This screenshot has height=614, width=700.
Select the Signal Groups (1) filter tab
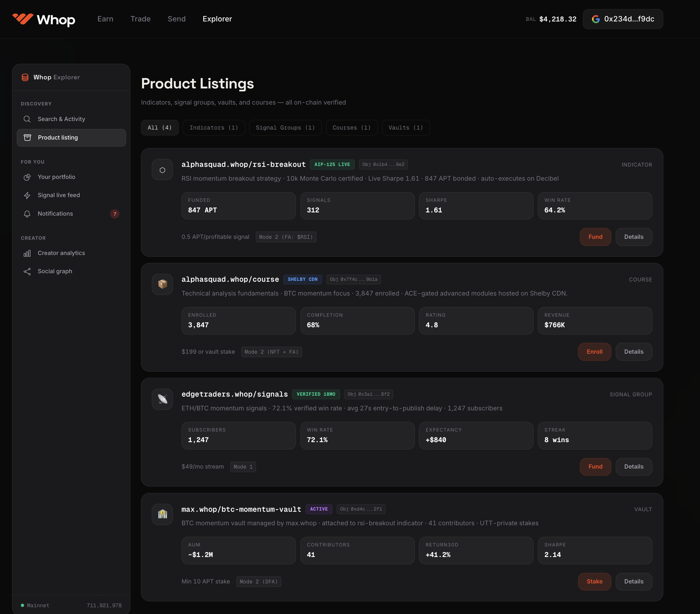tap(286, 128)
